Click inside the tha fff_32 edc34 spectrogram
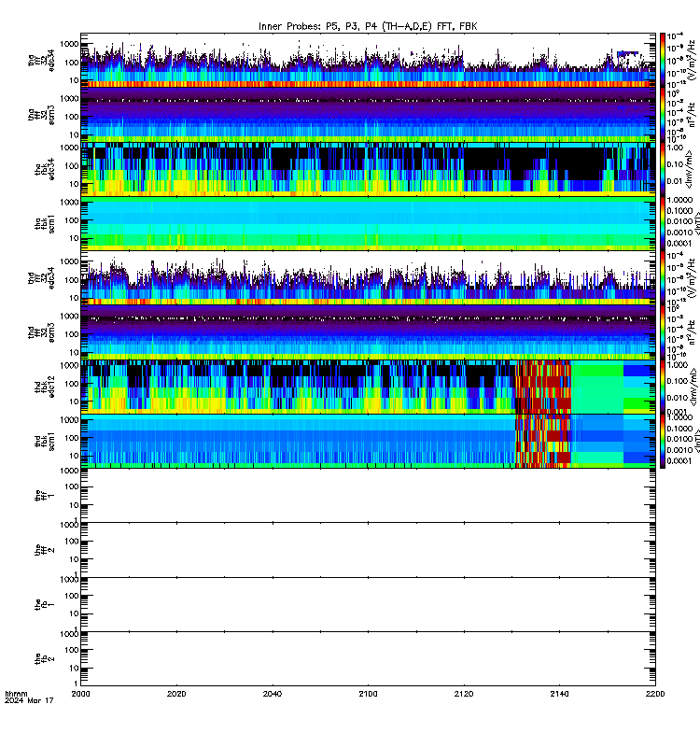700x747 pixels. [x=368, y=60]
